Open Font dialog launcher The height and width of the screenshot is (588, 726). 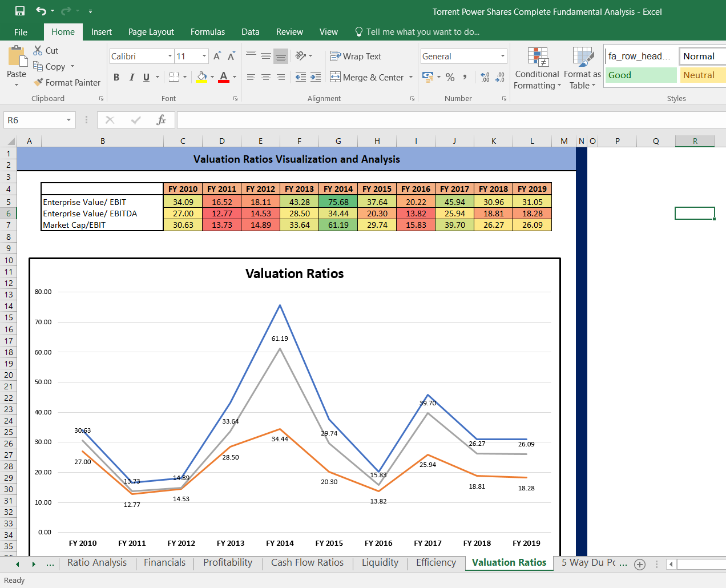pyautogui.click(x=235, y=99)
